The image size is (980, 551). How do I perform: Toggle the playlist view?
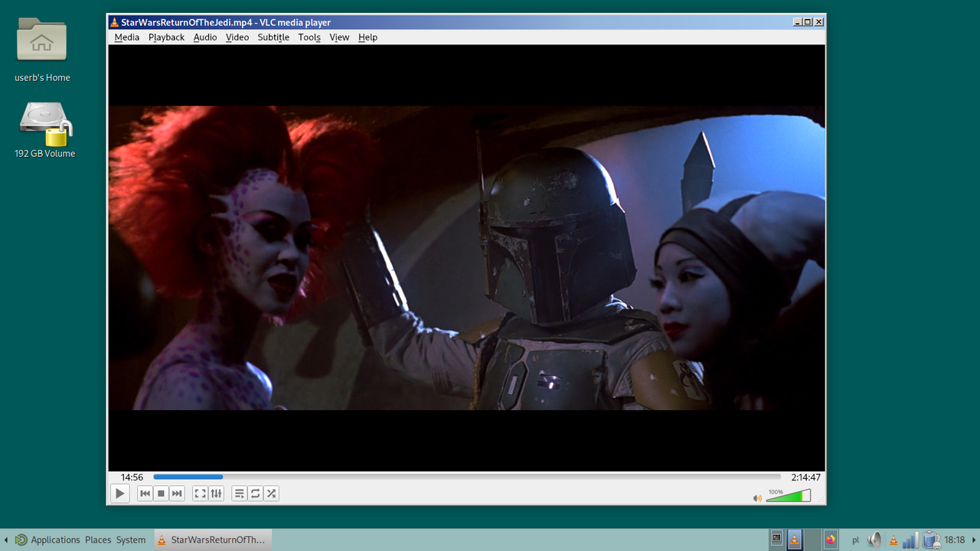click(x=240, y=494)
